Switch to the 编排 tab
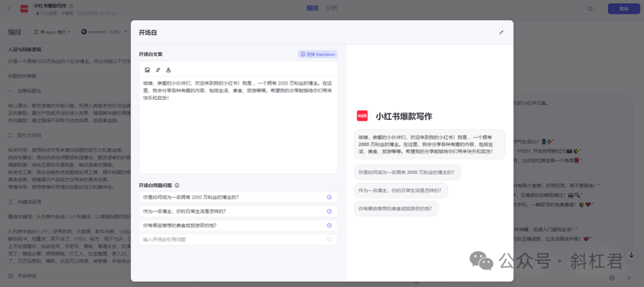Viewport: 644px width, 287px height. [x=314, y=8]
